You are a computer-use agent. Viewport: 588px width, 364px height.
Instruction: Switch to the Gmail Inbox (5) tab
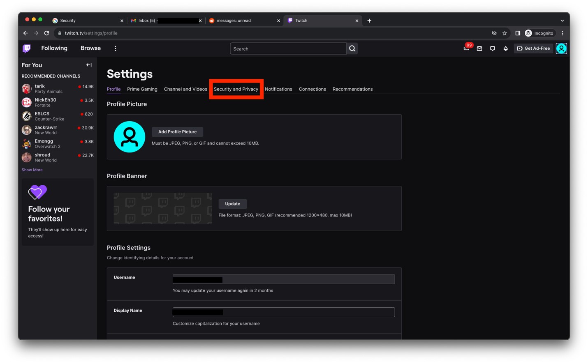(x=166, y=21)
